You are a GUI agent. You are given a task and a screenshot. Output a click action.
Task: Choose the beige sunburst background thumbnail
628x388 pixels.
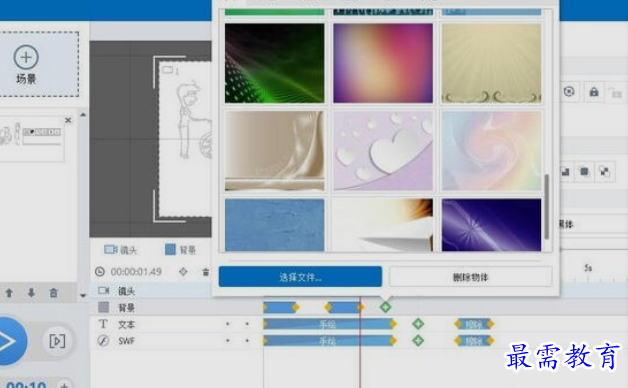(x=491, y=63)
